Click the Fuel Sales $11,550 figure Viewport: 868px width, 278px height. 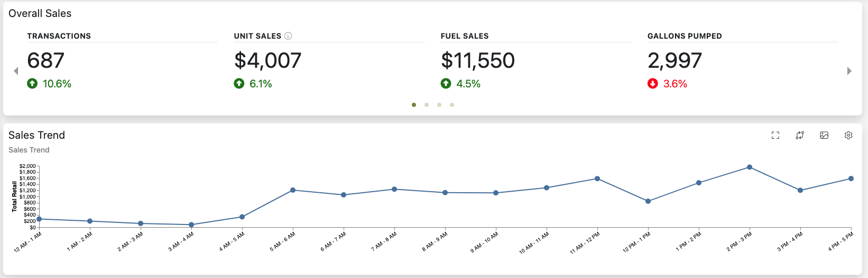[x=478, y=60]
